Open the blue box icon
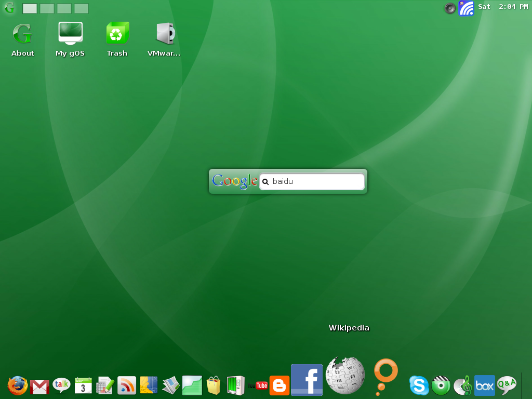 485,385
